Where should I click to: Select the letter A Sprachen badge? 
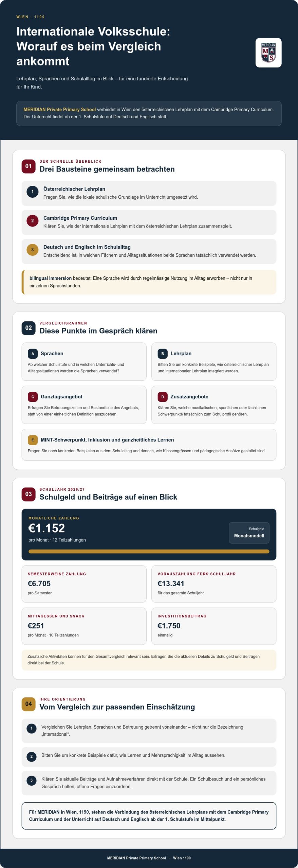pyautogui.click(x=33, y=354)
